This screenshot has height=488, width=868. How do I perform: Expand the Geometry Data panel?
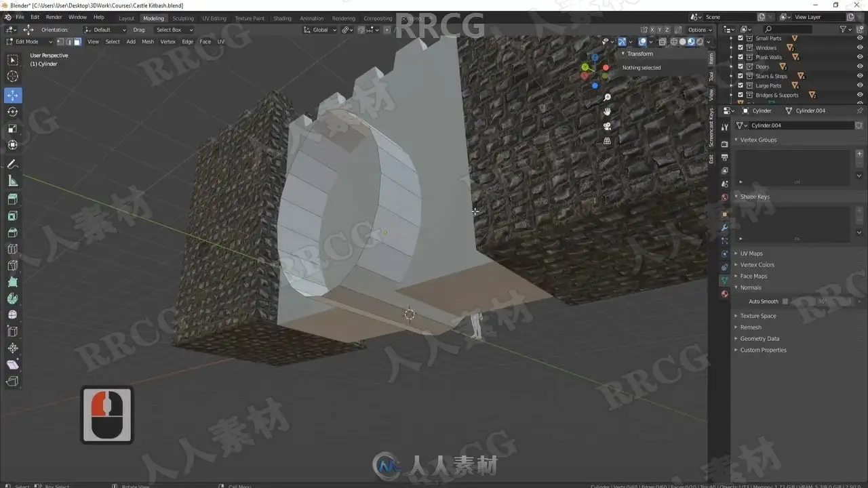click(x=759, y=339)
